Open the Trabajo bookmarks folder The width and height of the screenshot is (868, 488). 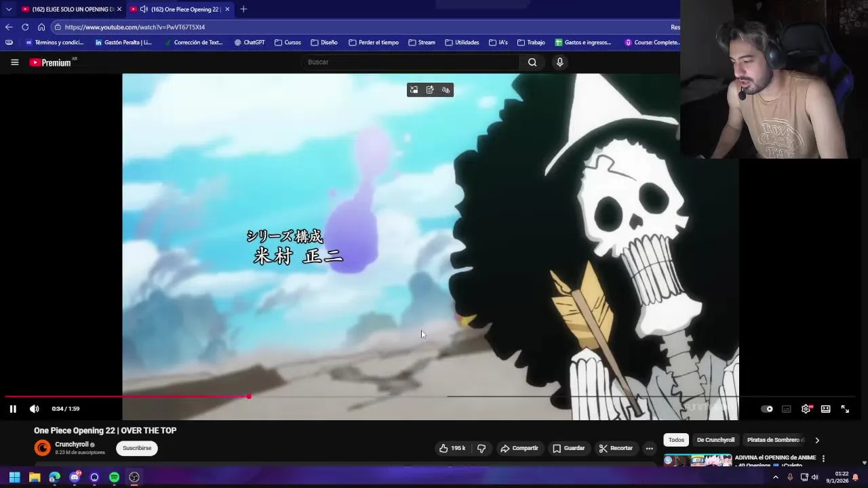pos(531,43)
